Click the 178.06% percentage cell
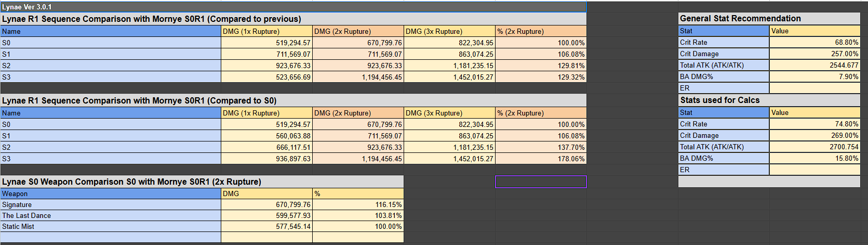Image resolution: width=868 pixels, height=245 pixels. pos(541,159)
